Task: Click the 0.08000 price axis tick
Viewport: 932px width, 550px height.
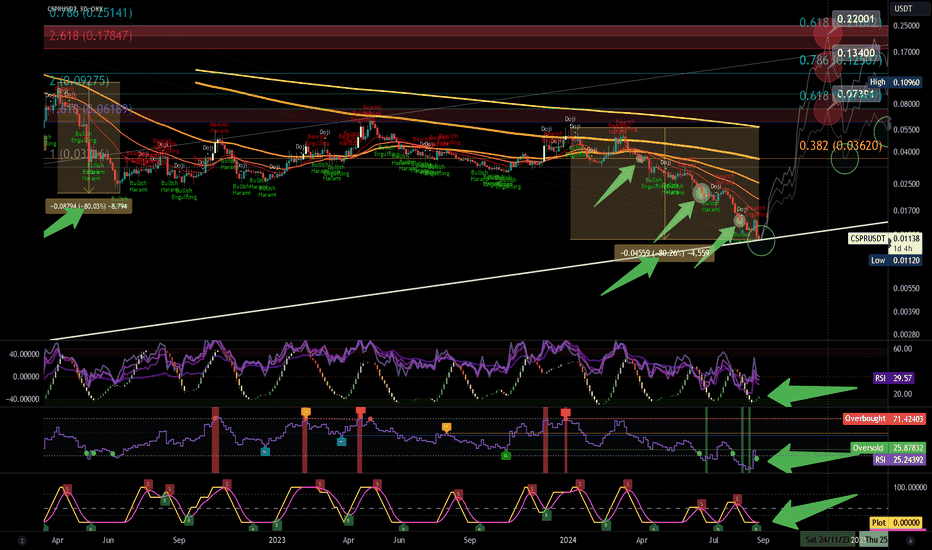Action: (x=906, y=104)
